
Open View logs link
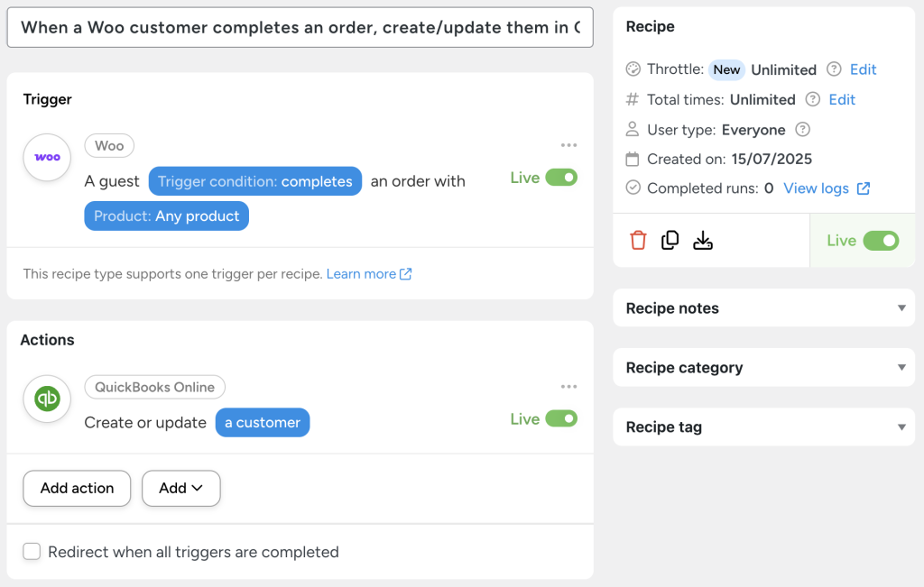(x=819, y=188)
